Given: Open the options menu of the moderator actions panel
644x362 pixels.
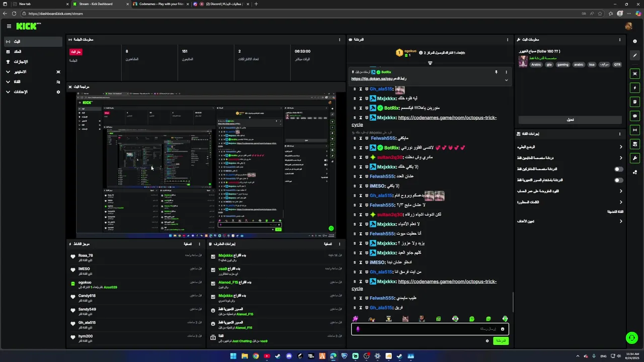Looking at the screenshot, I should pyautogui.click(x=340, y=244).
